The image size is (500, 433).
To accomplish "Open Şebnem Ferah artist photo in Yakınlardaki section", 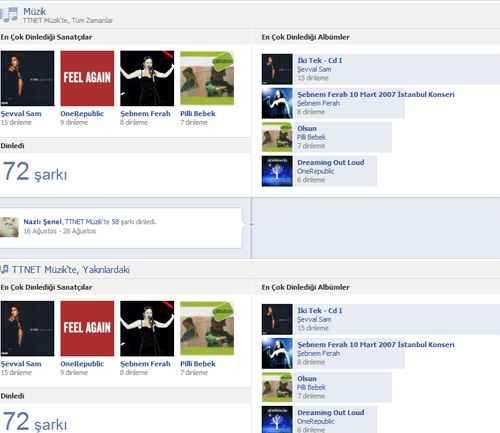I will tap(147, 329).
